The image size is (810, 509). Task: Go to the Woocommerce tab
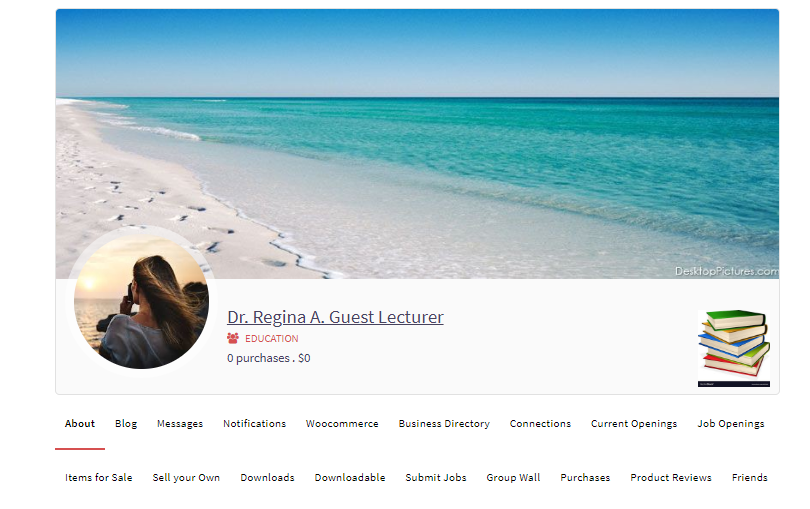click(342, 424)
